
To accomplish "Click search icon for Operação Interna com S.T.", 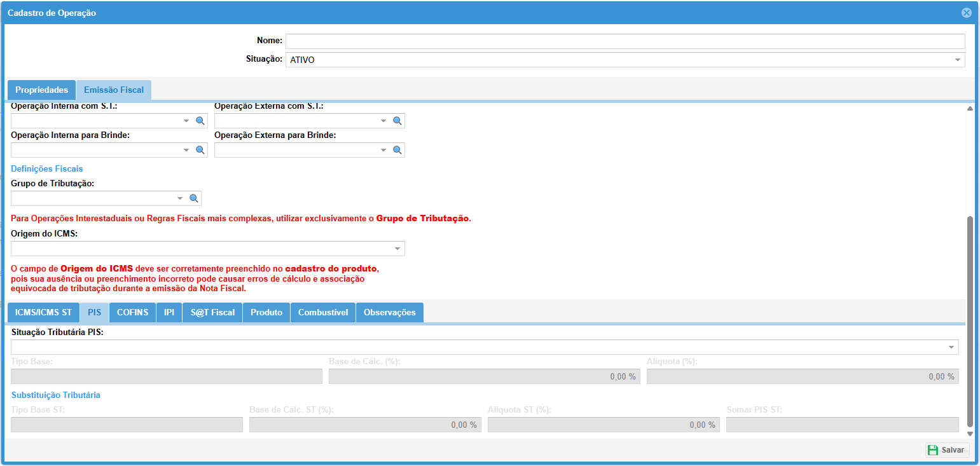I will (200, 121).
